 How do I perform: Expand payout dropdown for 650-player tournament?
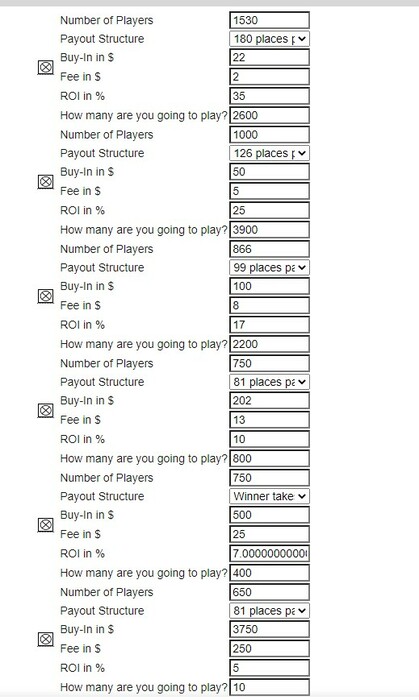tap(270, 610)
